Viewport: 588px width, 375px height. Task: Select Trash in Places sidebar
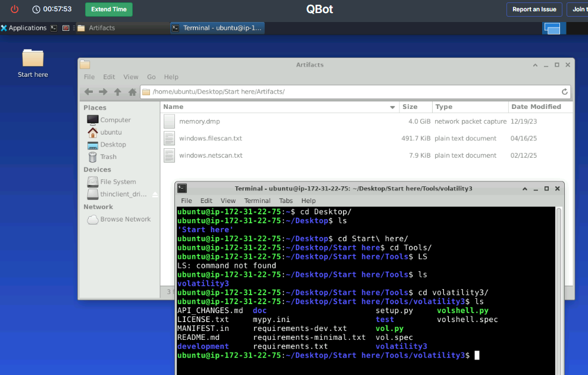pos(108,157)
